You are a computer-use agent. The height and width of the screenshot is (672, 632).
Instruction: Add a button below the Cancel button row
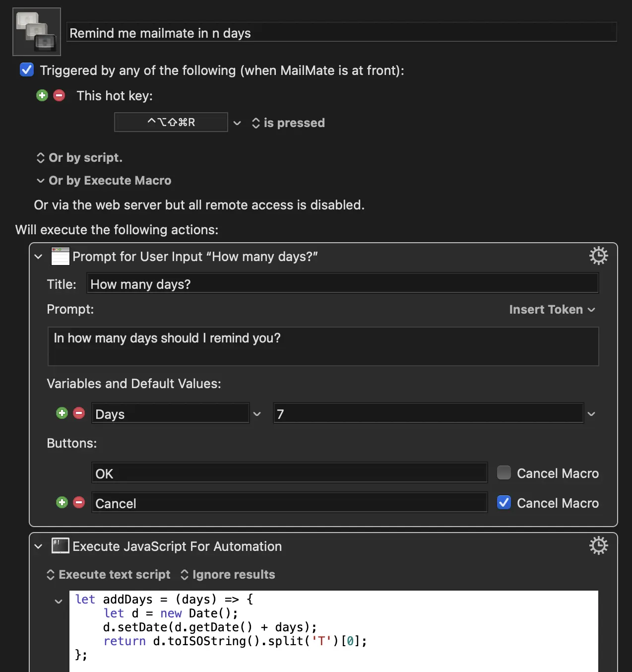click(x=62, y=502)
